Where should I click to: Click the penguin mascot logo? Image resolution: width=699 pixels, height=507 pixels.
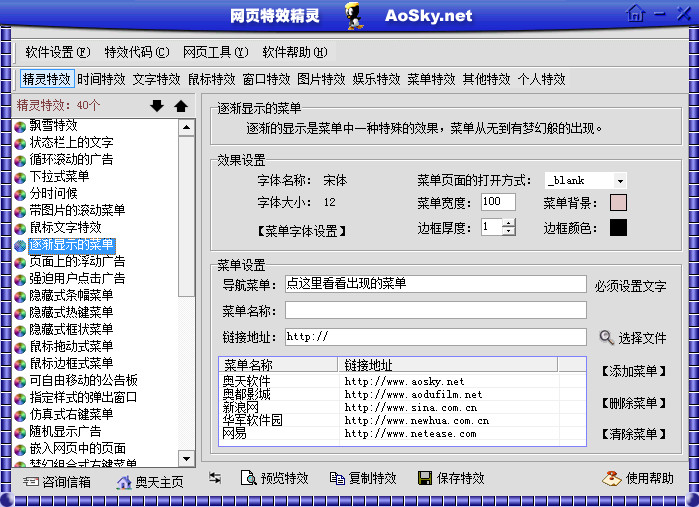tap(354, 16)
